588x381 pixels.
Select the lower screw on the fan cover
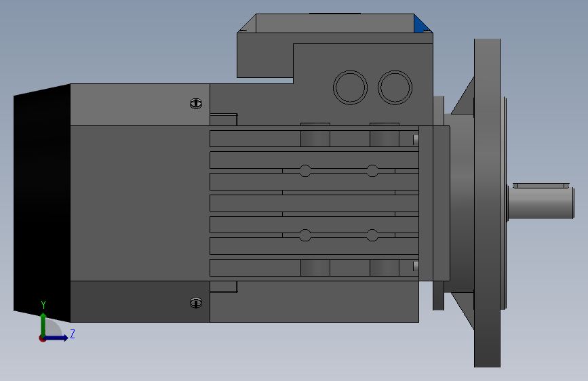coord(196,302)
